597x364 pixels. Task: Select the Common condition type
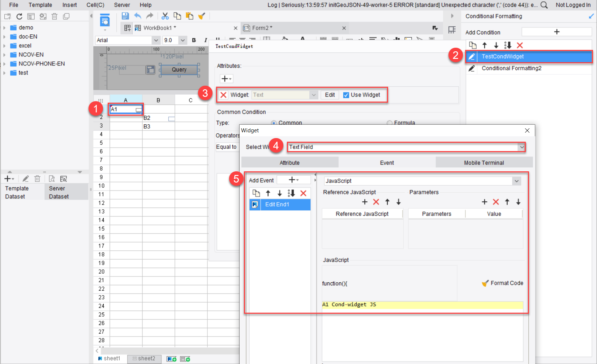[274, 123]
